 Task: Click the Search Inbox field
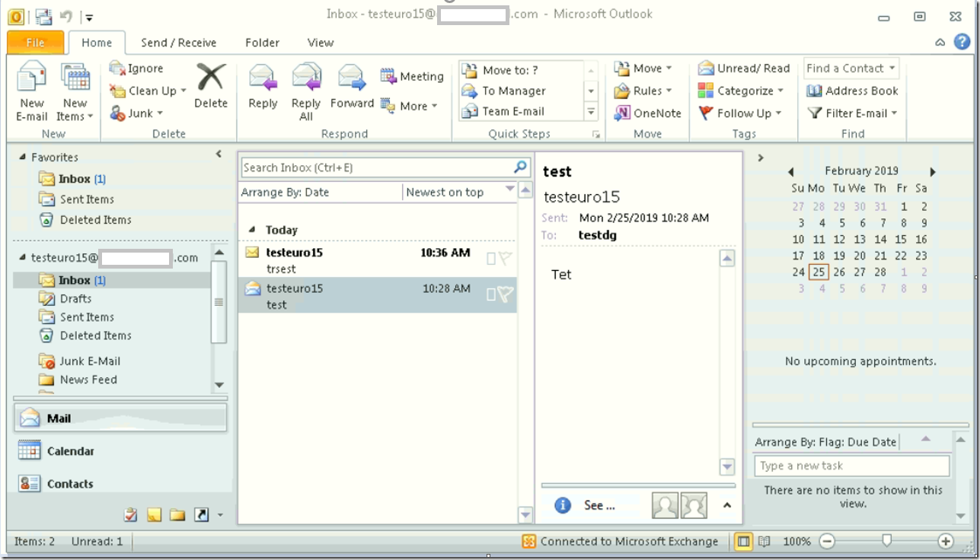pos(376,167)
